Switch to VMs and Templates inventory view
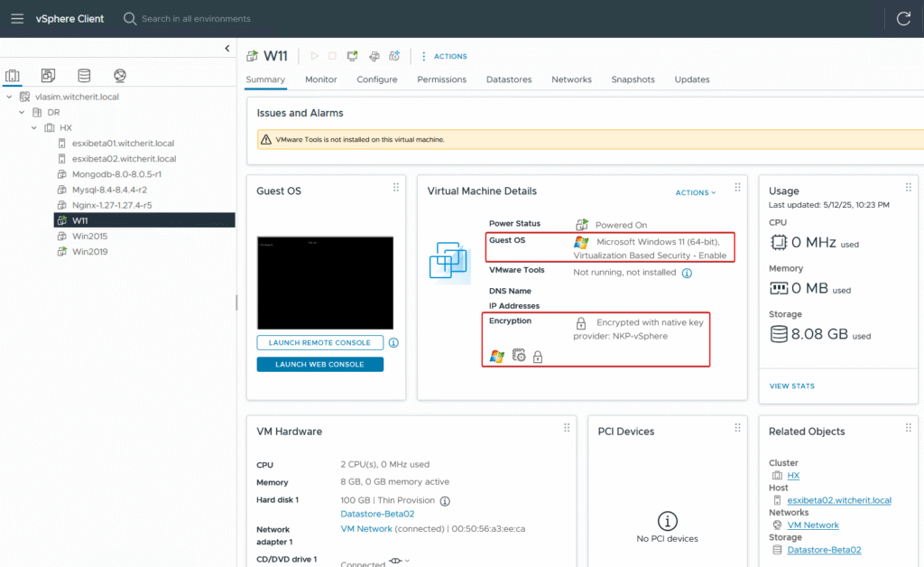 click(x=49, y=76)
